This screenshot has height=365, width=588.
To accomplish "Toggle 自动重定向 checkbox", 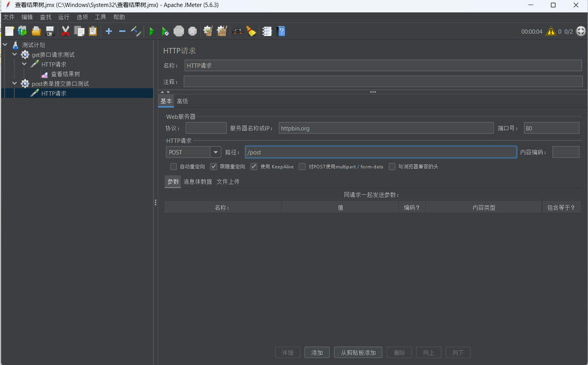I will pyautogui.click(x=174, y=166).
